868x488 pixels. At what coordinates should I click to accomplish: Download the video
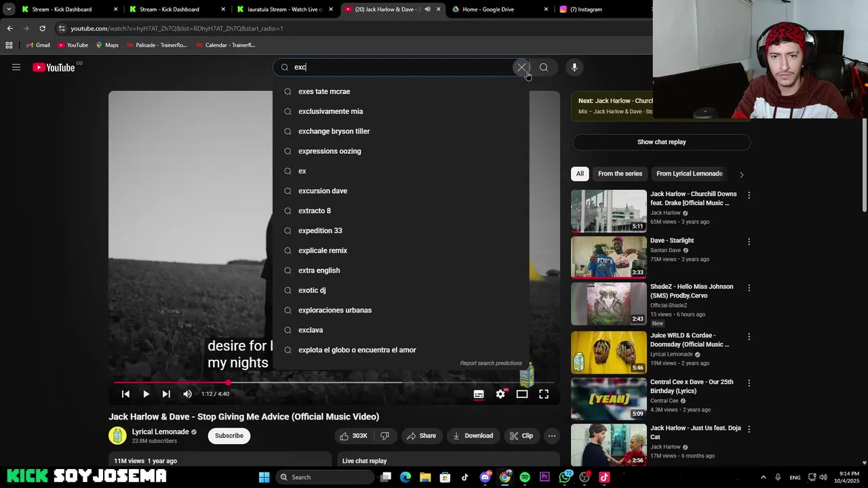click(473, 436)
